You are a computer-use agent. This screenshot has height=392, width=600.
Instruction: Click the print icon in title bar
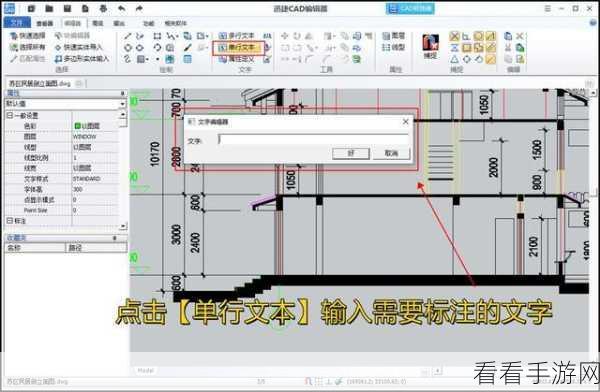pos(103,8)
